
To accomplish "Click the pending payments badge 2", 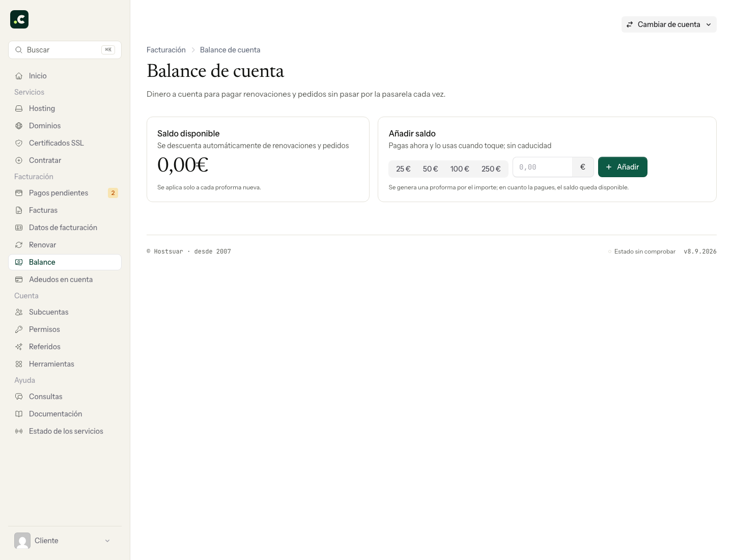I will click(x=113, y=193).
